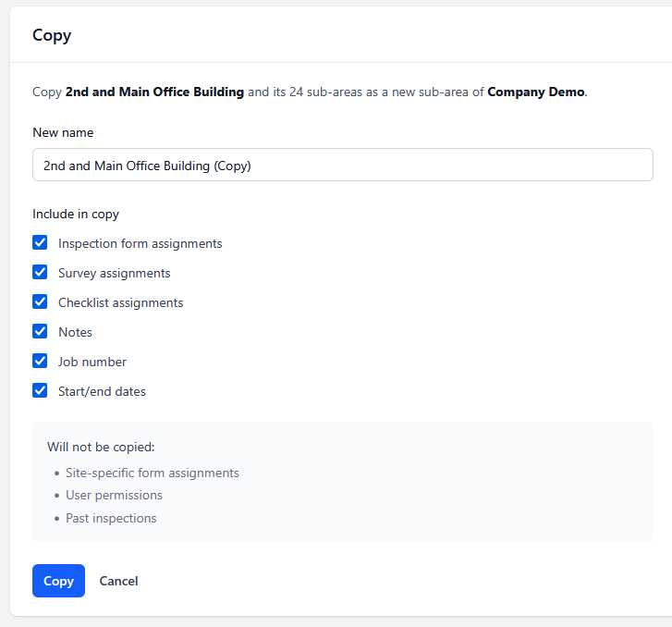The height and width of the screenshot is (627, 672).
Task: Click the "New name" field label
Action: click(63, 133)
